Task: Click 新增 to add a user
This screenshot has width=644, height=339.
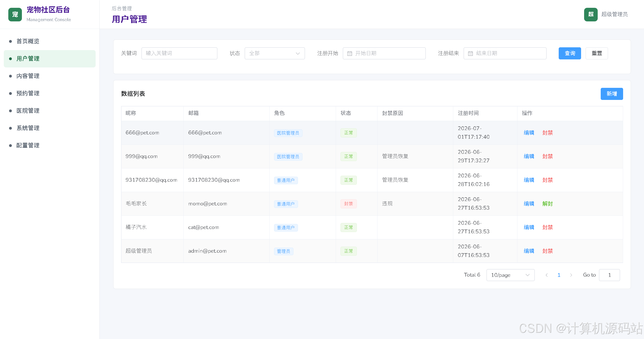Action: point(612,94)
